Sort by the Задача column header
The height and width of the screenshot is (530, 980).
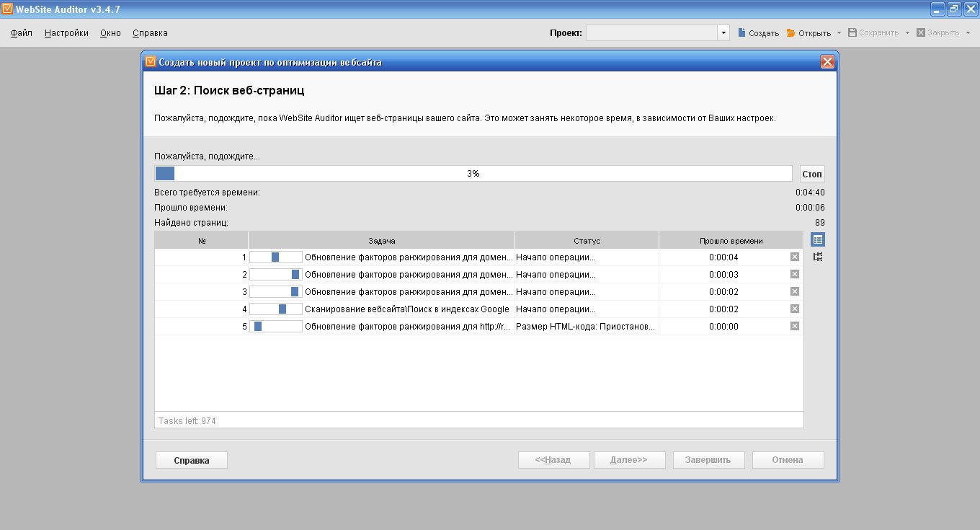(x=382, y=241)
